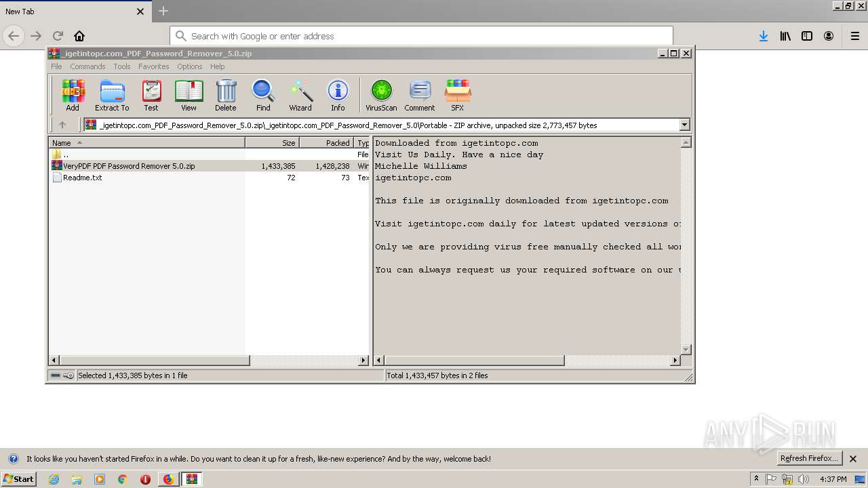Viewport: 868px width, 488px height.
Task: Click the Delete trash icon
Action: pos(226,95)
